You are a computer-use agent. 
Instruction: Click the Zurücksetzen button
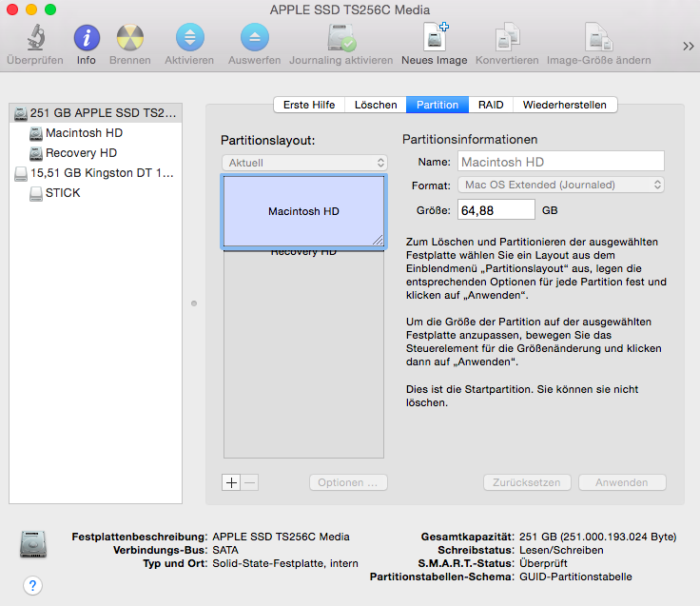coord(527,482)
